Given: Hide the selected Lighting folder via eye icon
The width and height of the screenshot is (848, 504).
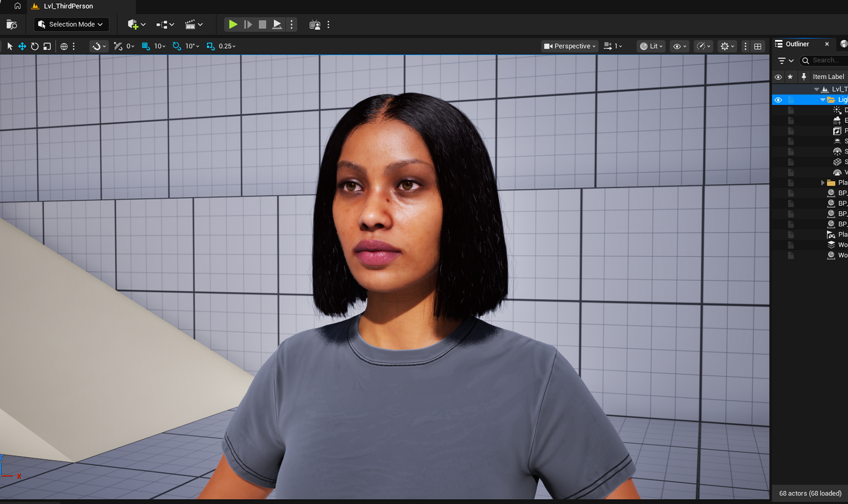Looking at the screenshot, I should pyautogui.click(x=778, y=100).
